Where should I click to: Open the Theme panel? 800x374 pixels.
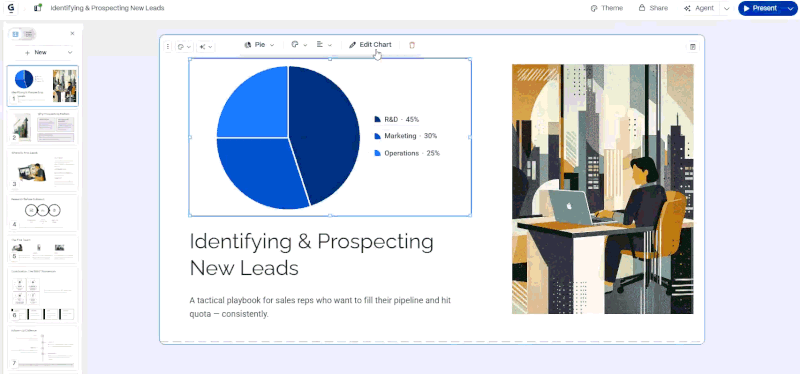(x=607, y=8)
